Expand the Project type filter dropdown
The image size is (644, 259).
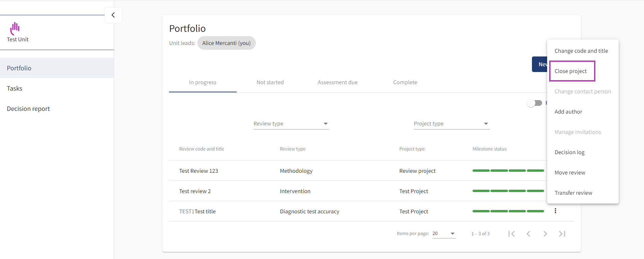451,124
